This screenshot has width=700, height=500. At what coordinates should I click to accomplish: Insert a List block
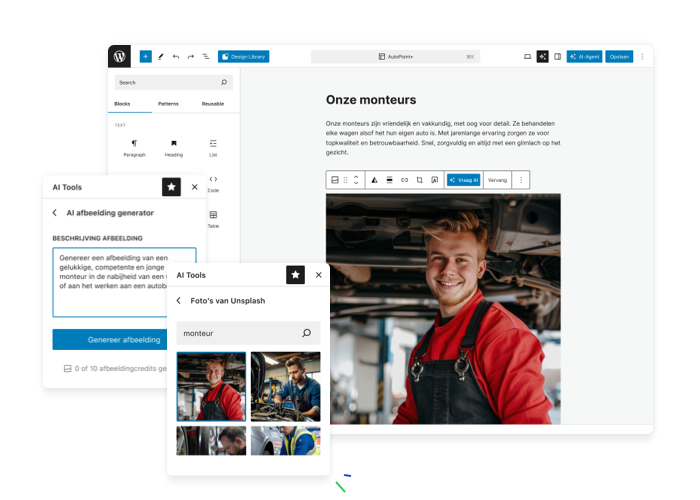[x=213, y=148]
